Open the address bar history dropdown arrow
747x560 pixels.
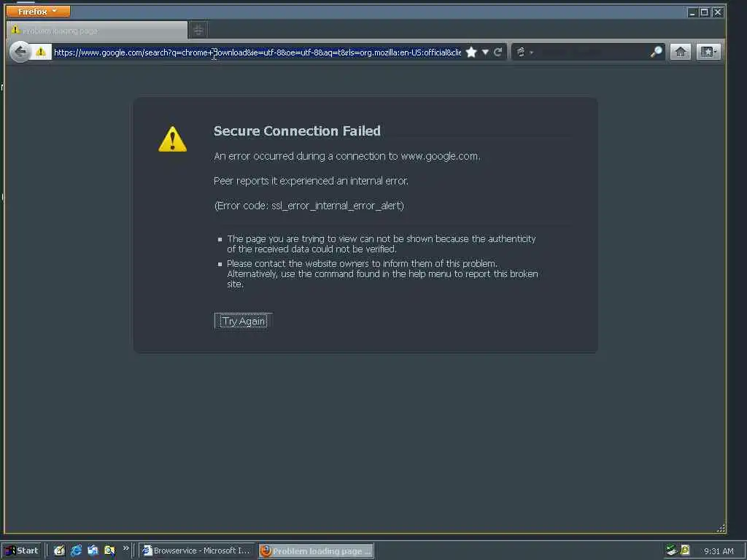pyautogui.click(x=485, y=52)
